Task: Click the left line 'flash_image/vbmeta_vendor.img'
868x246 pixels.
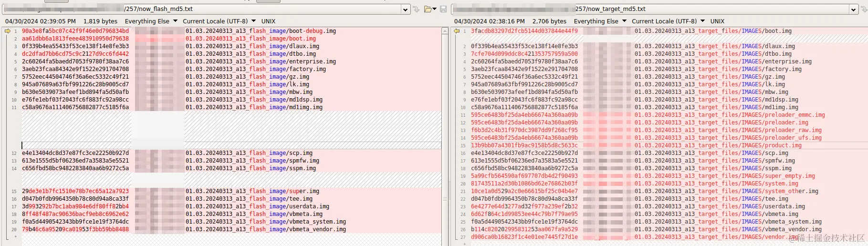Action: 298,229
